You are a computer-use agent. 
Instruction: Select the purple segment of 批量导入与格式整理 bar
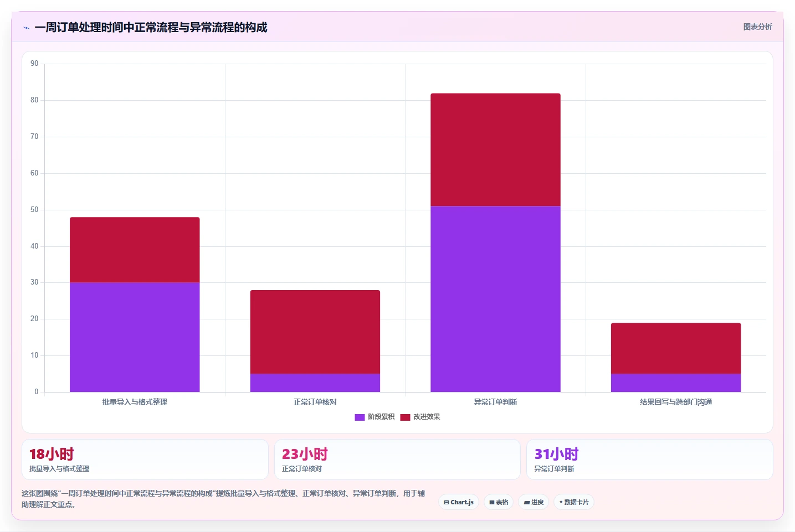tap(135, 337)
